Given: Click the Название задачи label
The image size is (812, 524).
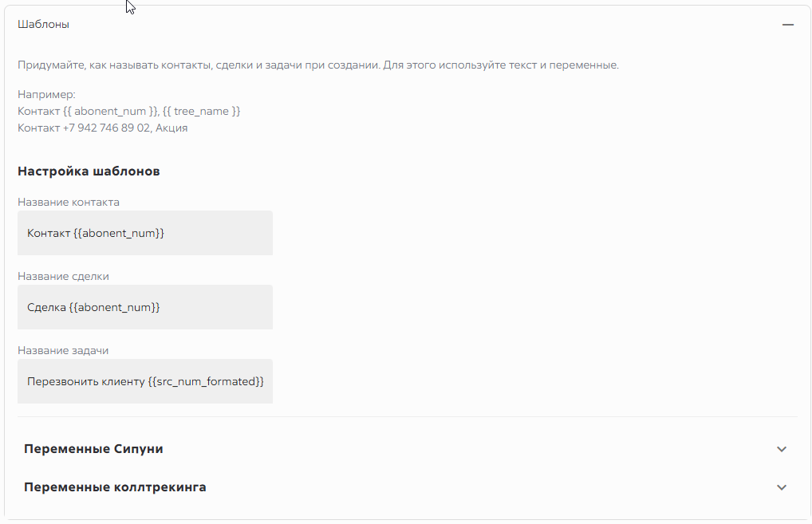Looking at the screenshot, I should point(63,351).
